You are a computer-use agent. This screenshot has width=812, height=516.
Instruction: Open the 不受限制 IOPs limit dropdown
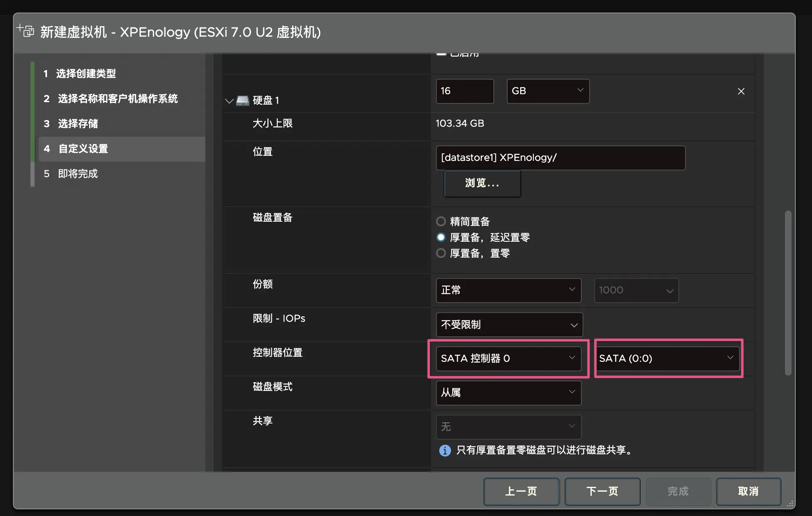point(509,325)
